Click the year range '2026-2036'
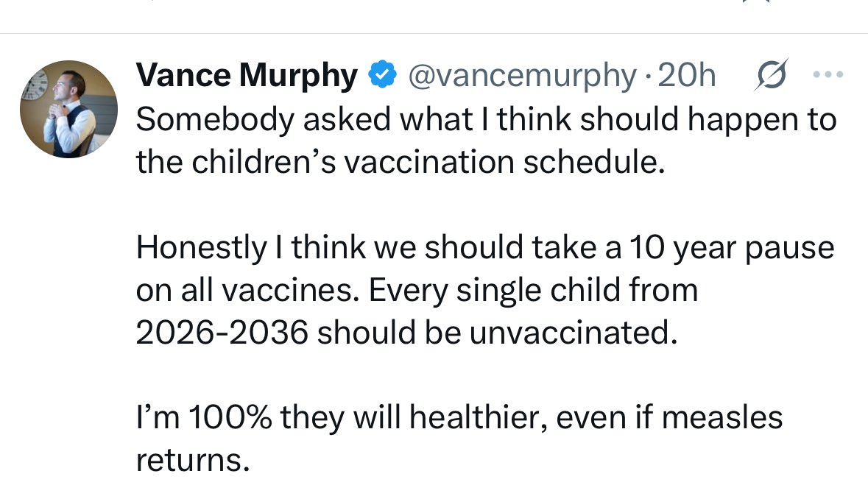 coord(221,333)
